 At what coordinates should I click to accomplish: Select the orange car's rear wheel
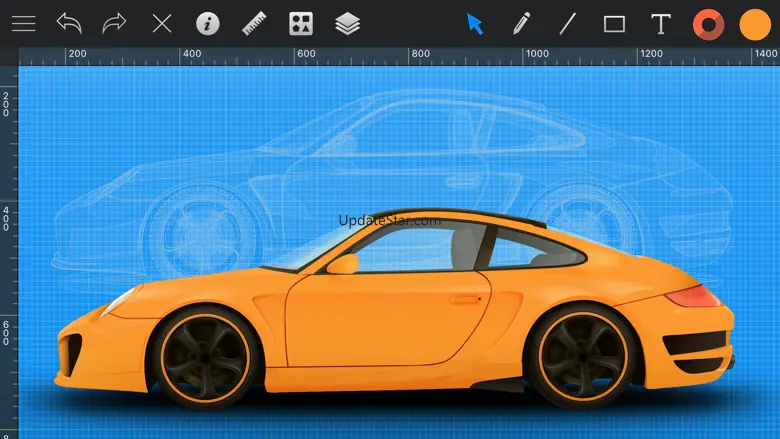pos(581,357)
